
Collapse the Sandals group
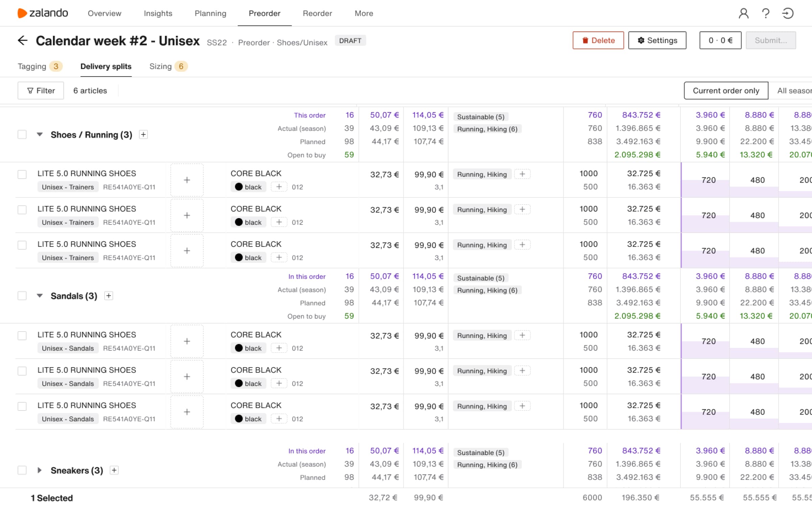pyautogui.click(x=40, y=296)
